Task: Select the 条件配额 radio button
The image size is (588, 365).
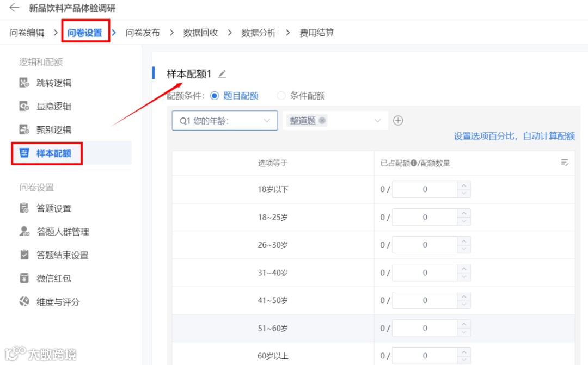Action: click(x=281, y=96)
